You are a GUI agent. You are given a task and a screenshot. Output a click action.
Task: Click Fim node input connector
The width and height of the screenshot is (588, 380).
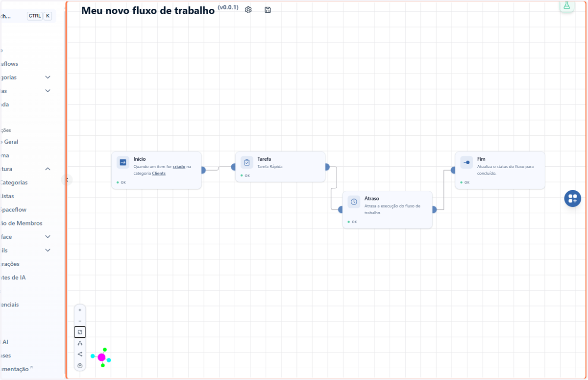(x=453, y=170)
